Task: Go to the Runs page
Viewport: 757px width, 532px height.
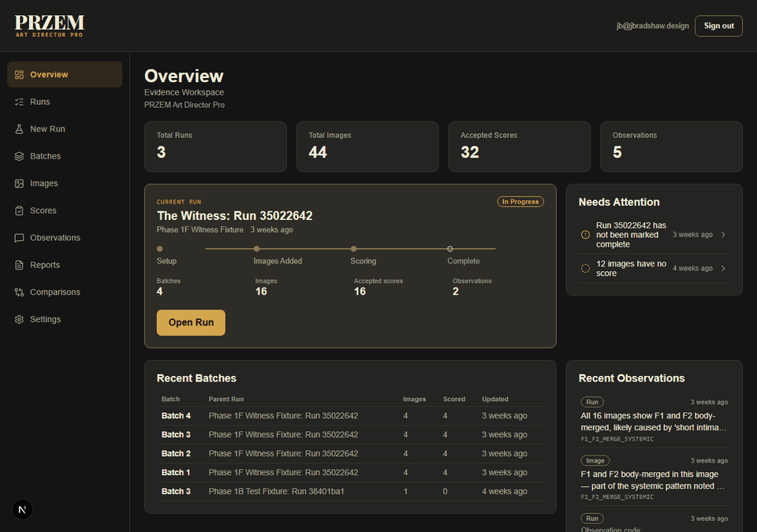Action: pos(65,102)
